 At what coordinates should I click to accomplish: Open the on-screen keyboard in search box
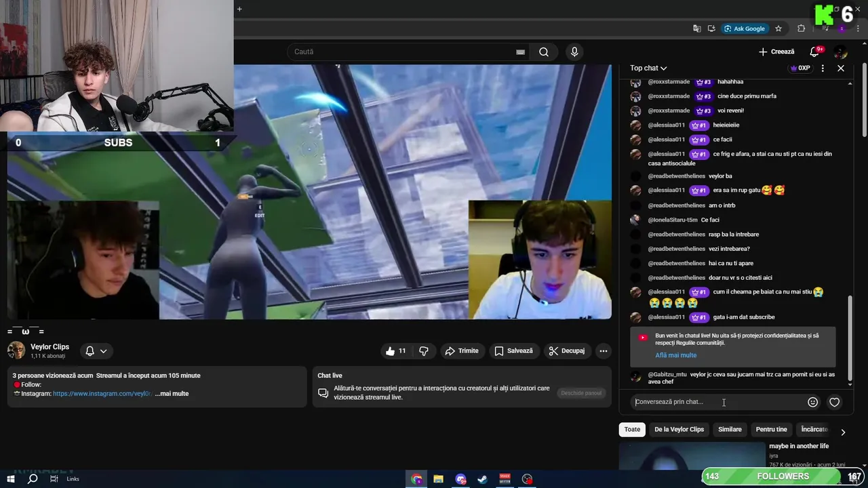point(520,52)
